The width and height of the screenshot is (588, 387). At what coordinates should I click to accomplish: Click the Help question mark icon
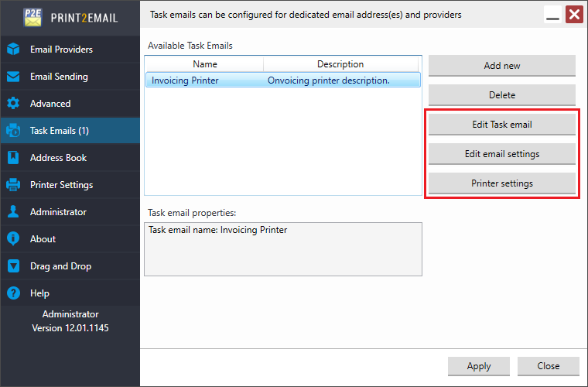click(13, 293)
